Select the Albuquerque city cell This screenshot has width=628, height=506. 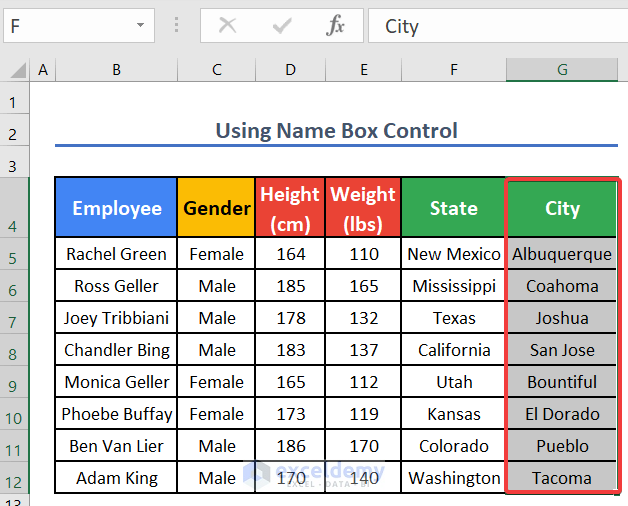562,254
